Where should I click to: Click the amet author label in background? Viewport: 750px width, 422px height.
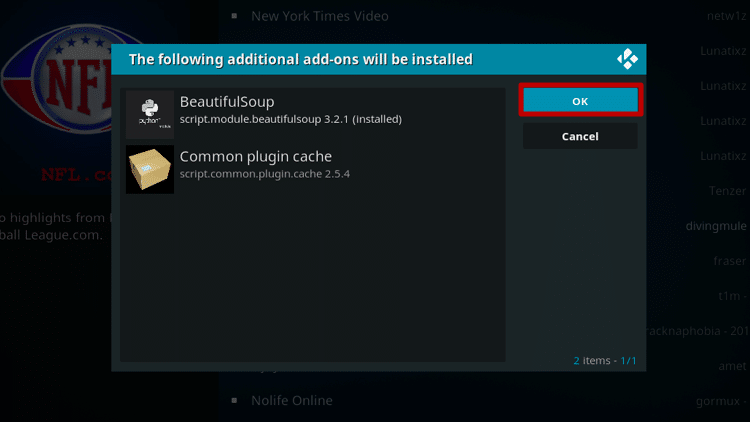tap(732, 366)
